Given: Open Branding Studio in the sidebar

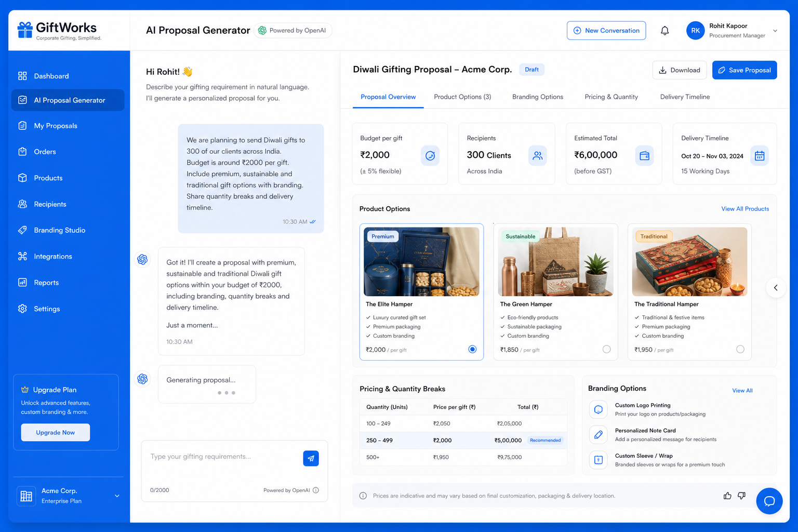Looking at the screenshot, I should coord(68,230).
